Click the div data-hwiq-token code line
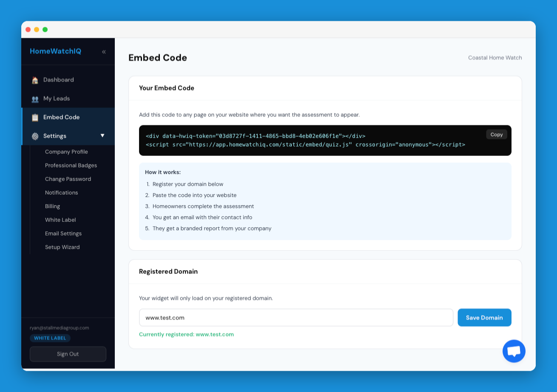This screenshot has height=392, width=557. 256,136
